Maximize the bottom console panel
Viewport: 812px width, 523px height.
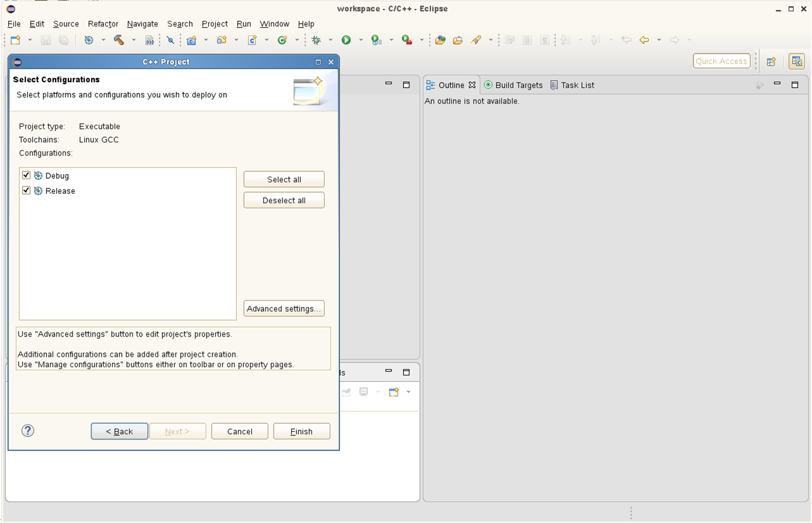(x=407, y=372)
